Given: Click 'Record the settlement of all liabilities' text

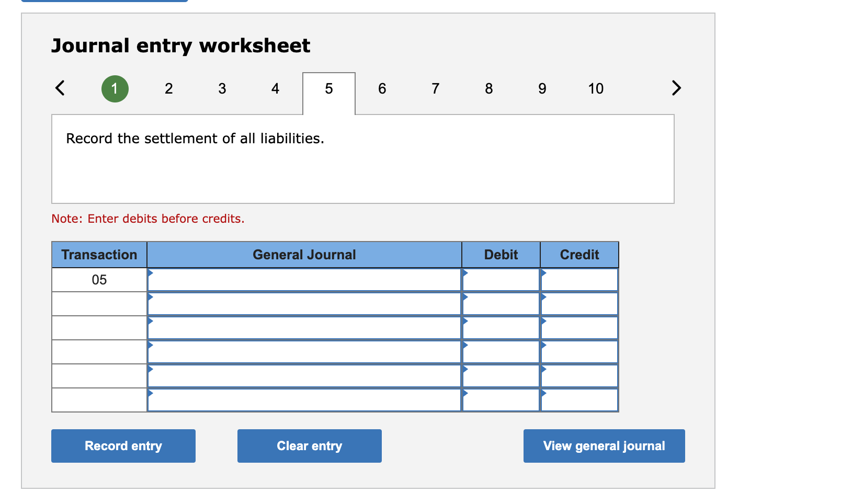Looking at the screenshot, I should (x=195, y=139).
